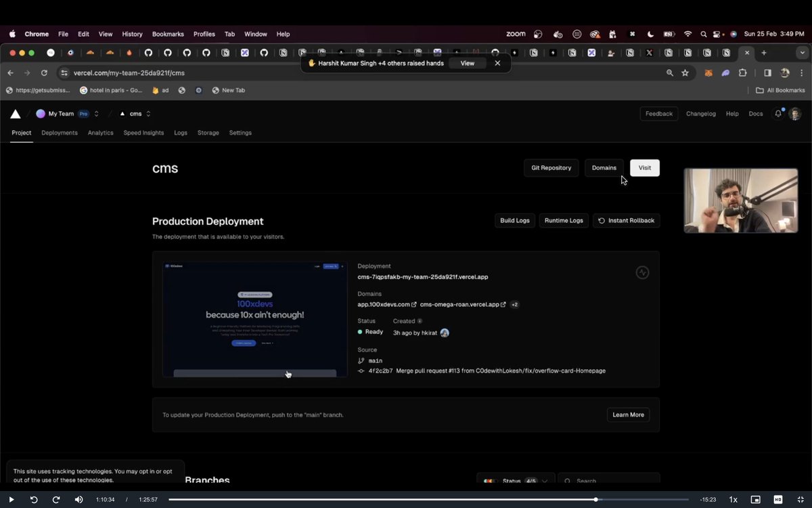
Task: Click the X (Twitter) browser tab
Action: click(649, 53)
